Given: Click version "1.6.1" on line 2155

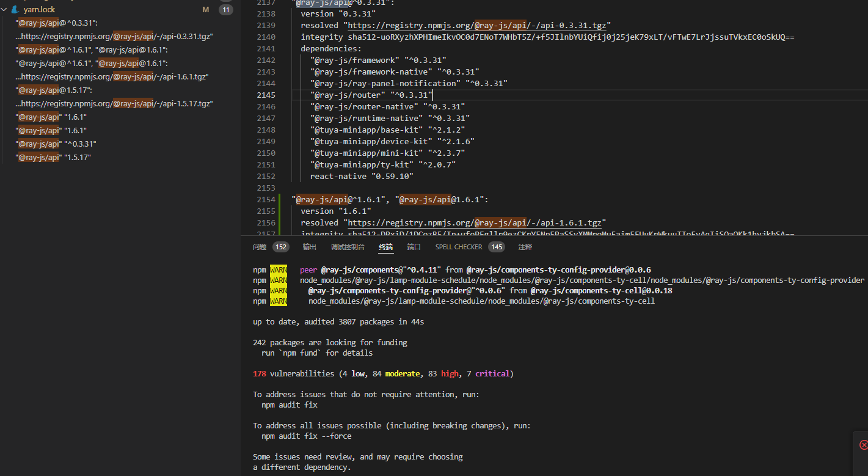Looking at the screenshot, I should 336,211.
